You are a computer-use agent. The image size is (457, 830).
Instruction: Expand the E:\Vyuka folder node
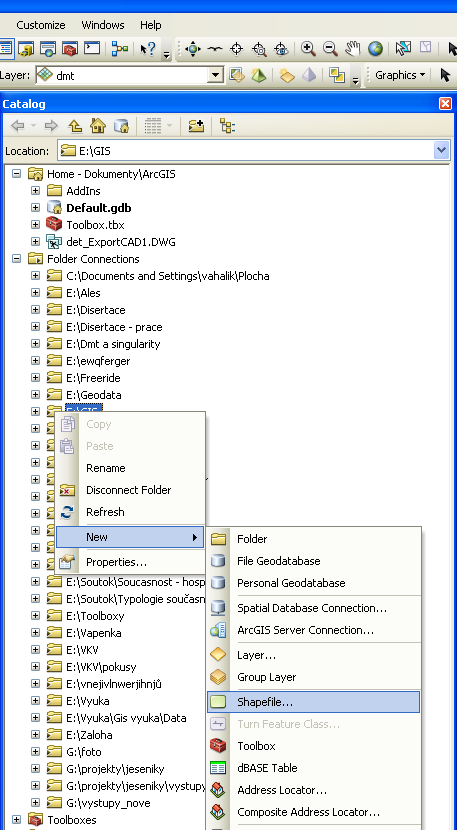35,700
